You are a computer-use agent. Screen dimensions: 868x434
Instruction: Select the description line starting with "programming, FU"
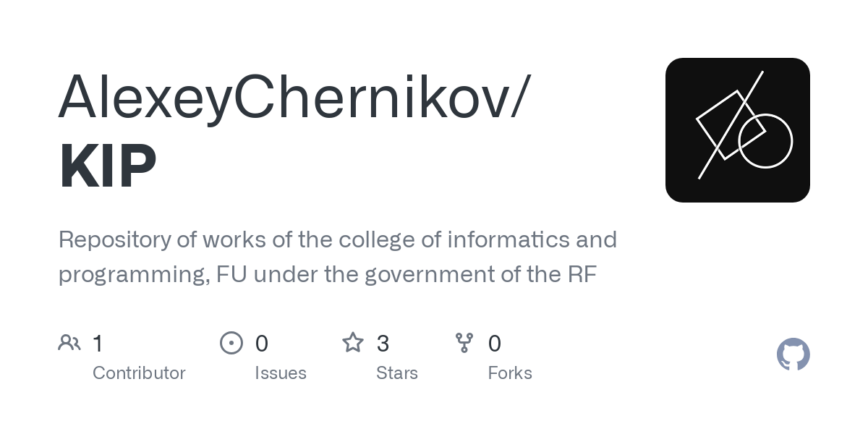(x=327, y=275)
